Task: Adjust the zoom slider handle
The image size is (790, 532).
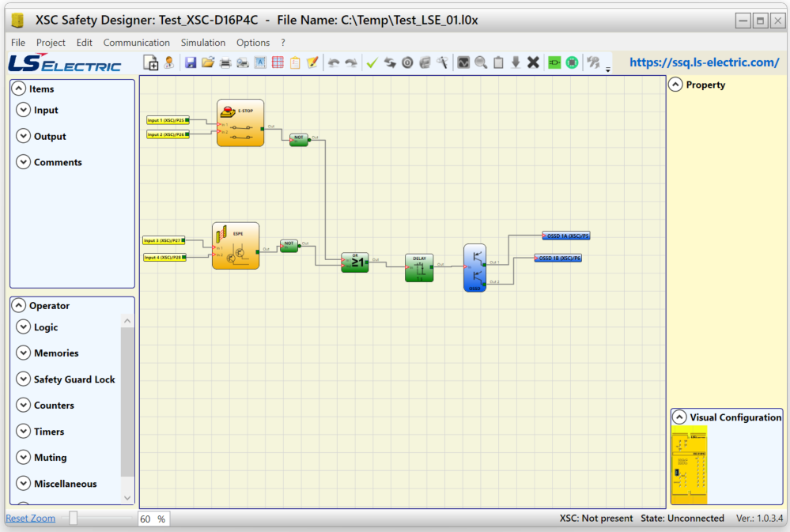Action: (74, 518)
